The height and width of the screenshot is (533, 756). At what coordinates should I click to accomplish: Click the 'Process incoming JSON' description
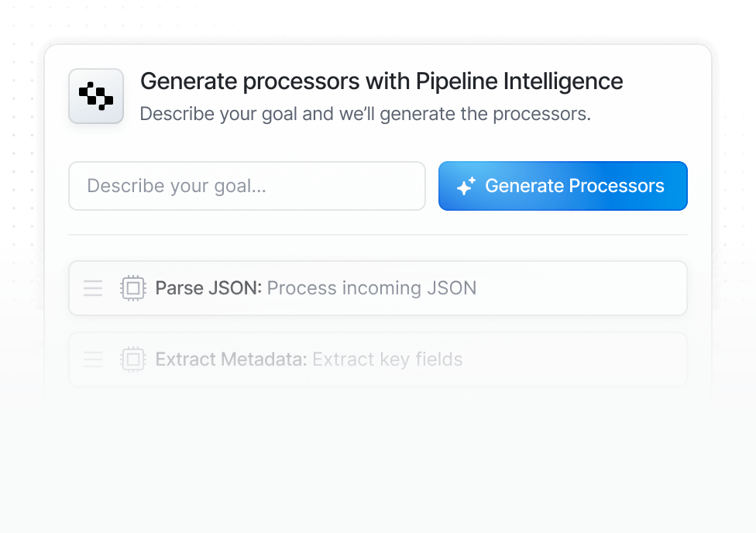tap(372, 288)
